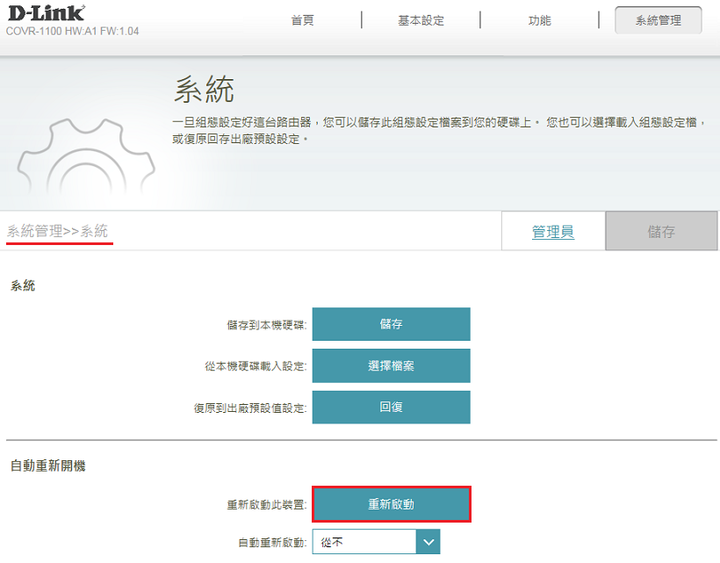
Task: Open the 系統管理 menu
Action: click(x=658, y=20)
